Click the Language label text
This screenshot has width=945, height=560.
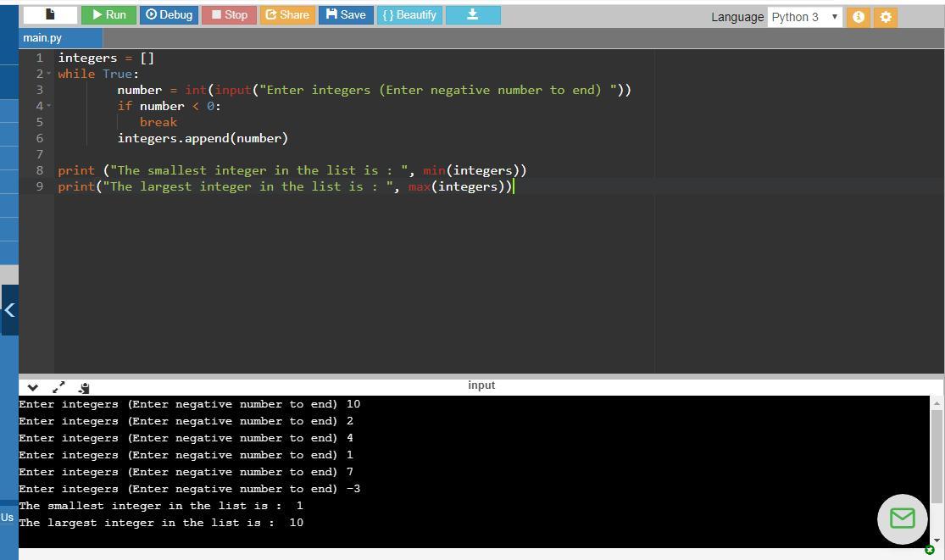tap(737, 17)
